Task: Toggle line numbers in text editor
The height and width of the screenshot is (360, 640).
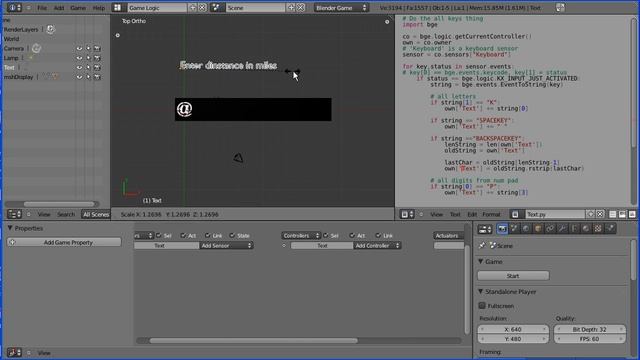Action: pyautogui.click(x=613, y=214)
